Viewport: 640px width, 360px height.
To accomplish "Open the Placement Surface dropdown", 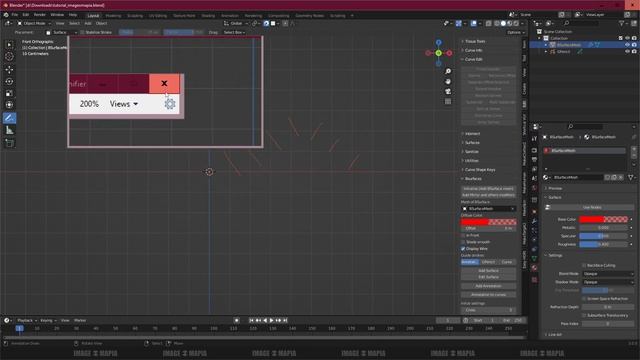I will (62, 32).
